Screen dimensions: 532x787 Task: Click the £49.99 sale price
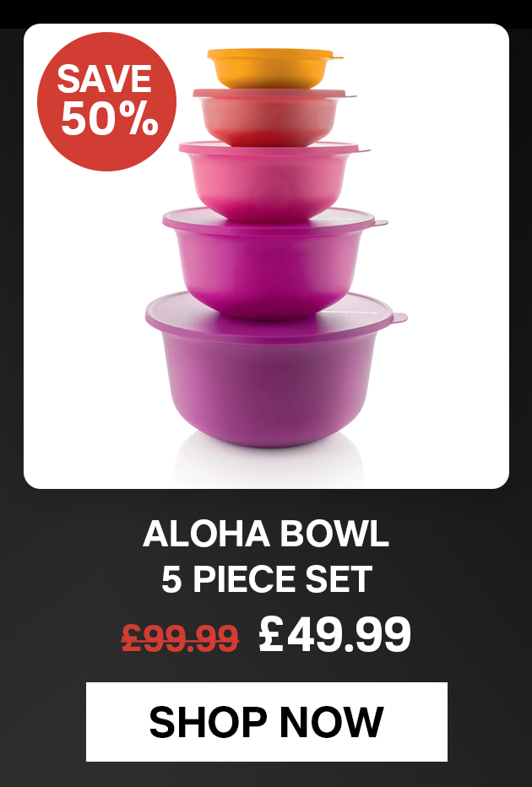(334, 634)
